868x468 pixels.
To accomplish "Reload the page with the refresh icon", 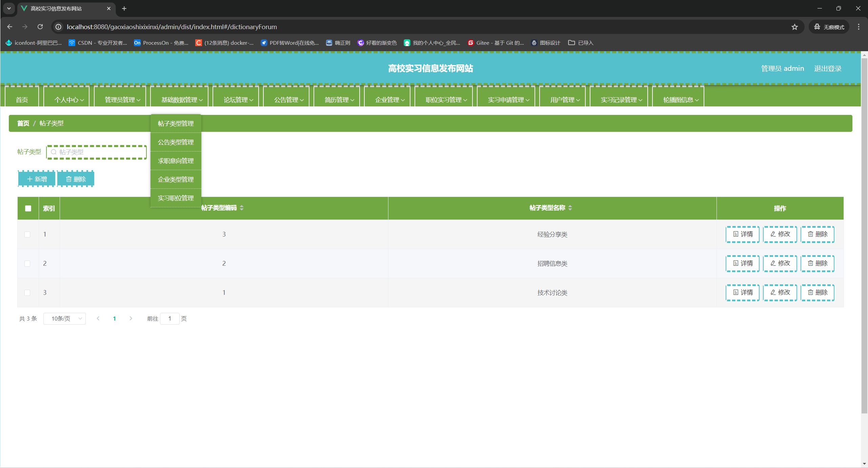I will tap(40, 27).
